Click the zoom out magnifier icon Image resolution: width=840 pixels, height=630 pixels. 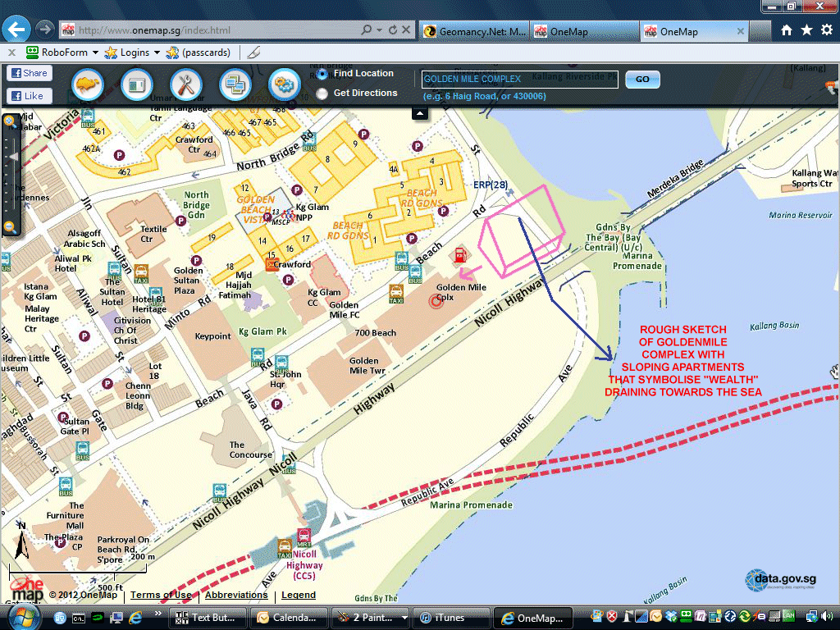[x=10, y=227]
